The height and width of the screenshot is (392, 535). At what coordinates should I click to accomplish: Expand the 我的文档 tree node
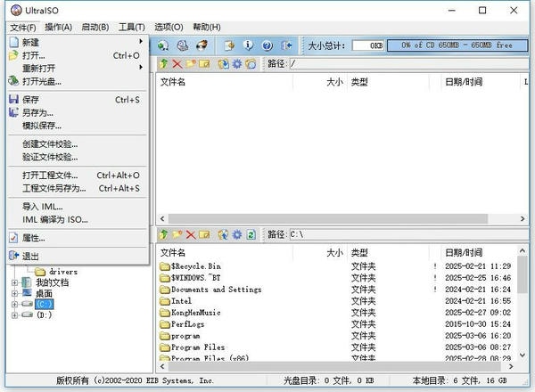(14, 282)
